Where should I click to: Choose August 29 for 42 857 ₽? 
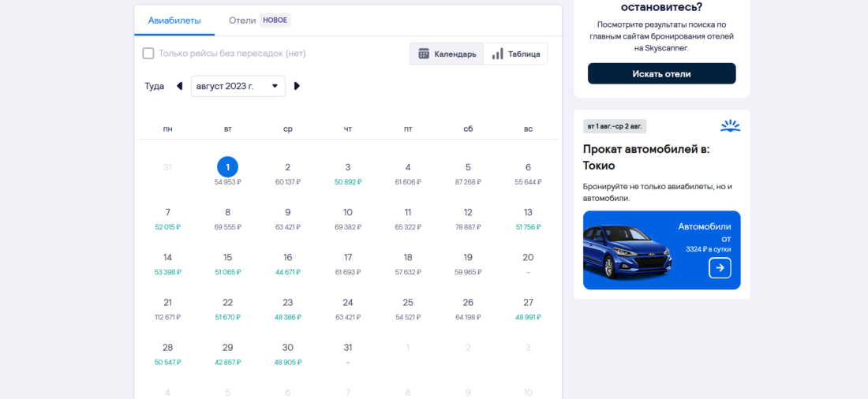click(x=227, y=354)
